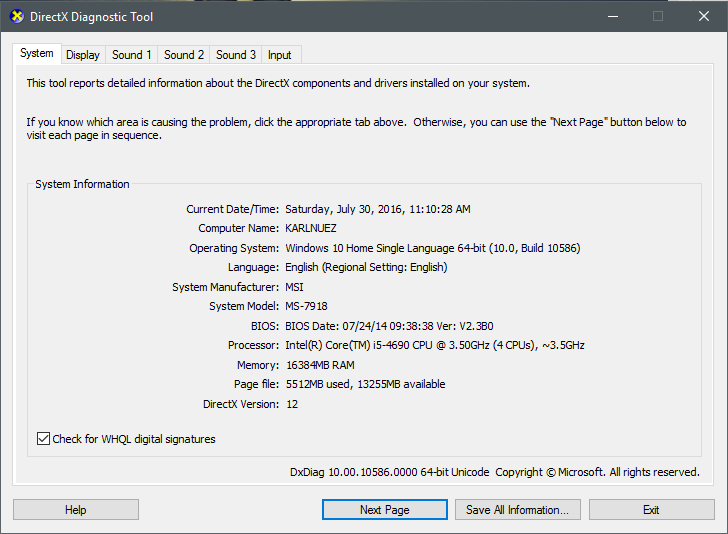Screen dimensions: 728x534
Task: Click the Intel Core i5-4690 processor text
Action: tap(434, 346)
